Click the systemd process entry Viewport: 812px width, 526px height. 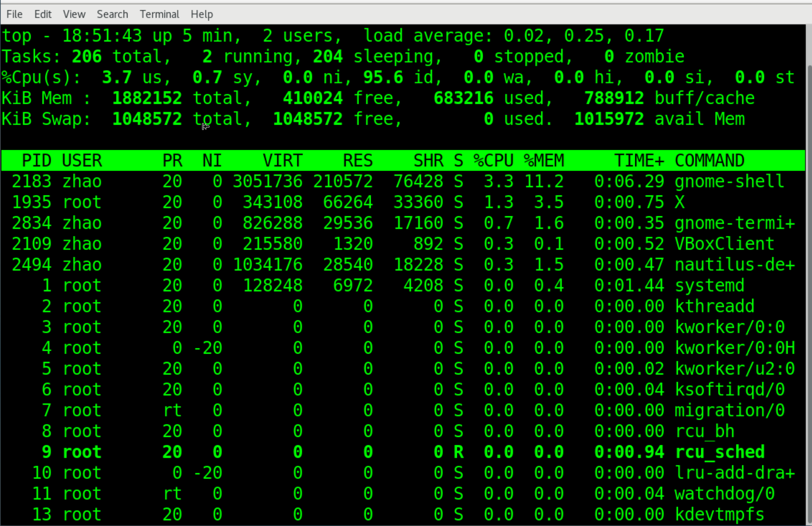[x=709, y=286]
